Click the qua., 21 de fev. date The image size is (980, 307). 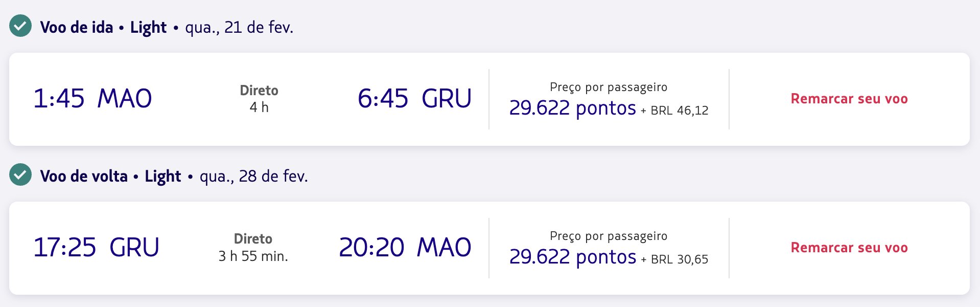click(239, 27)
